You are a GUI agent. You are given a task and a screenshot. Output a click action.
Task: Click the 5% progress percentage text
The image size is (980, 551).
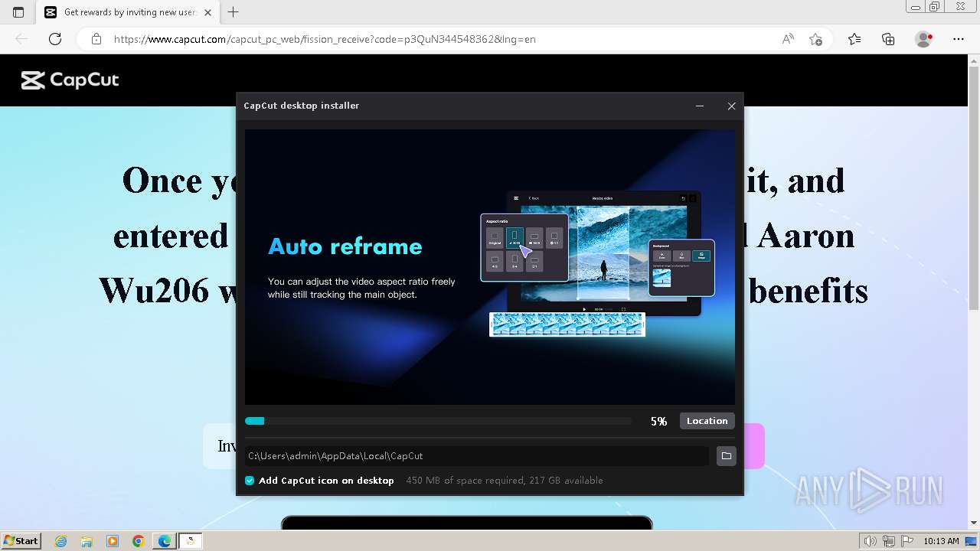click(658, 421)
